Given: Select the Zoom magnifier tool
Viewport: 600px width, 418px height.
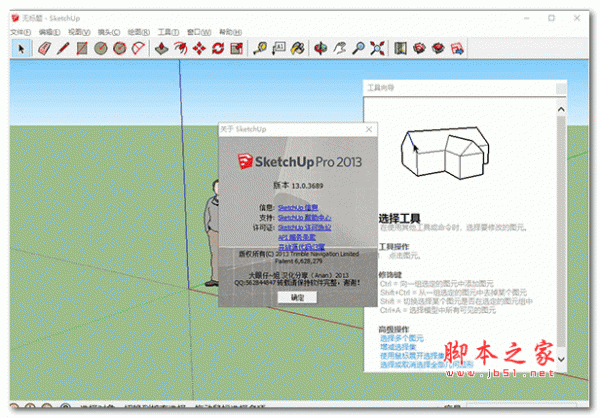Looking at the screenshot, I should coord(358,49).
